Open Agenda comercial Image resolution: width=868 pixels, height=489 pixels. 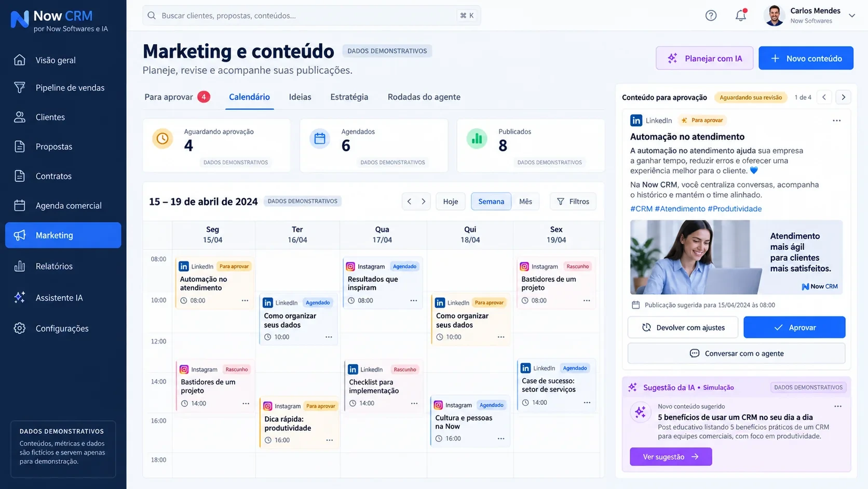(x=63, y=205)
